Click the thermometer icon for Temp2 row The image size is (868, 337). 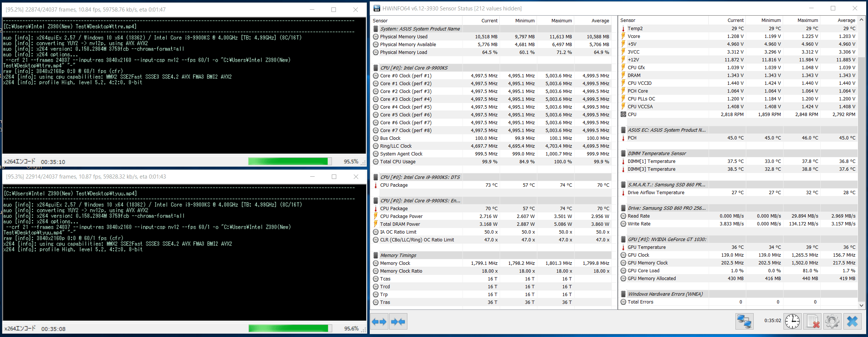point(623,28)
